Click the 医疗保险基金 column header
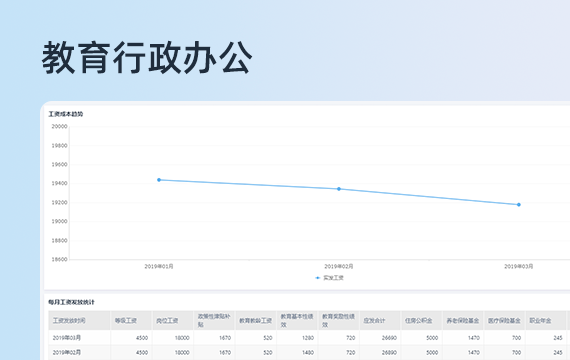 tap(504, 320)
